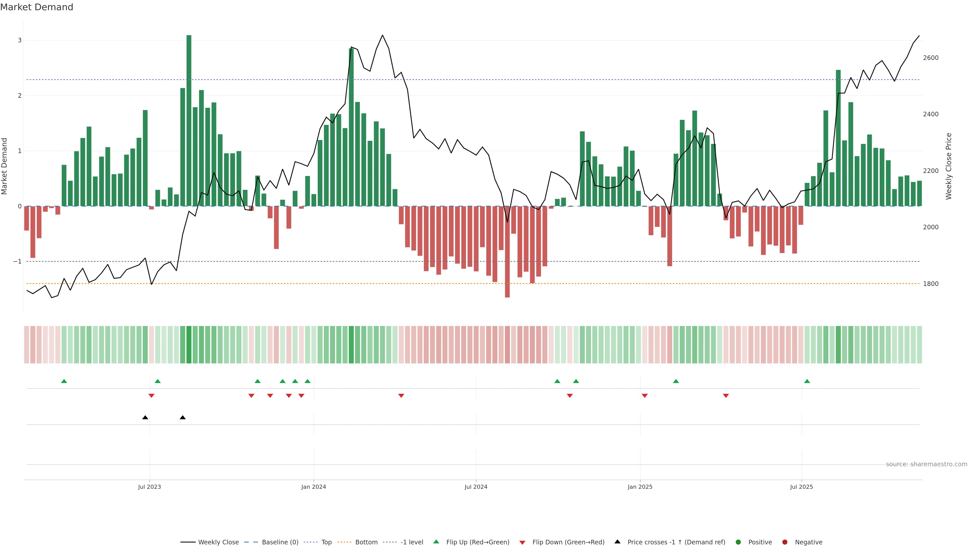Image resolution: width=980 pixels, height=551 pixels.
Task: Select the leftmost green Flip Up marker
Action: tap(64, 381)
